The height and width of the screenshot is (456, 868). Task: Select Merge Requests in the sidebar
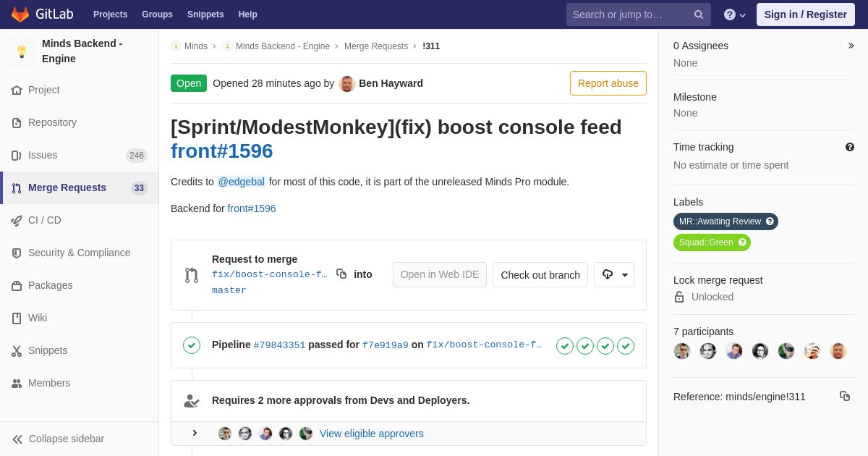[x=80, y=187]
